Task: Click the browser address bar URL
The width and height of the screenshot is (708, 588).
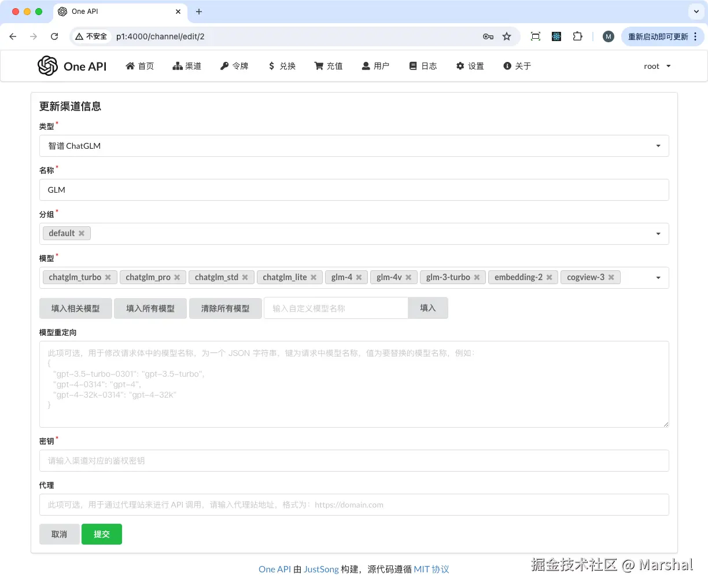Action: tap(160, 36)
